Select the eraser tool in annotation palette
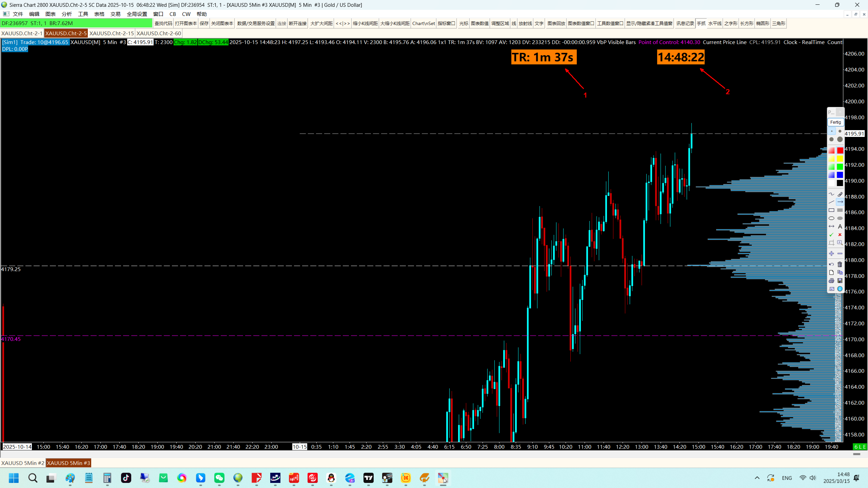The image size is (868, 488). [x=840, y=194]
